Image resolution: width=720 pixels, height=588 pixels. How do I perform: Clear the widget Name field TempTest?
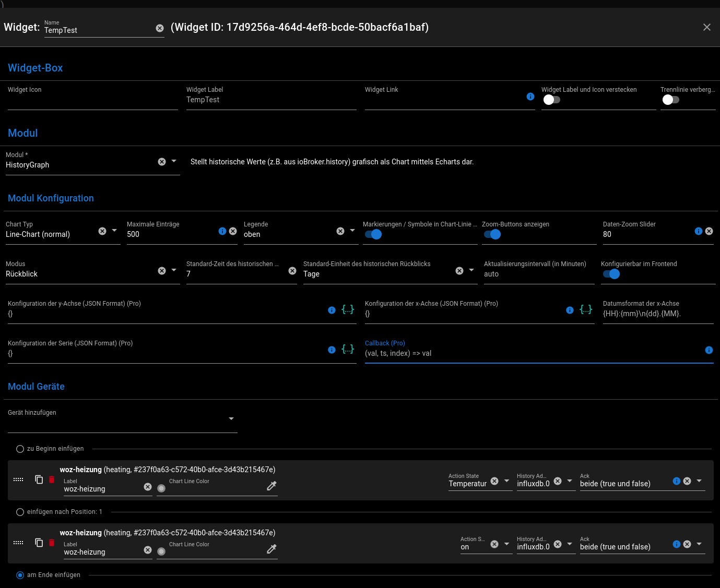tap(160, 28)
